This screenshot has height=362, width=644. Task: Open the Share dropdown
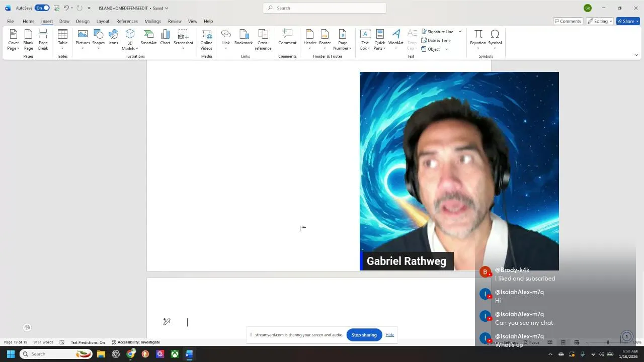(628, 21)
